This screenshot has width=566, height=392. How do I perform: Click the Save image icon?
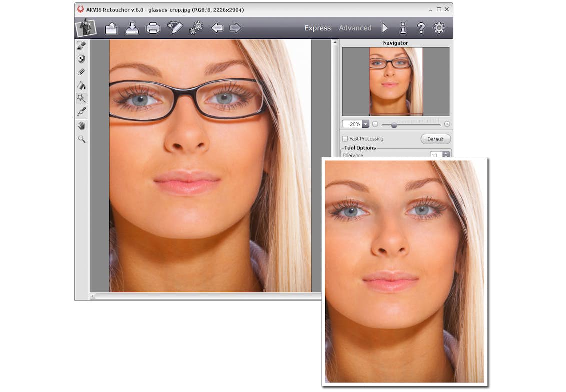pyautogui.click(x=132, y=28)
